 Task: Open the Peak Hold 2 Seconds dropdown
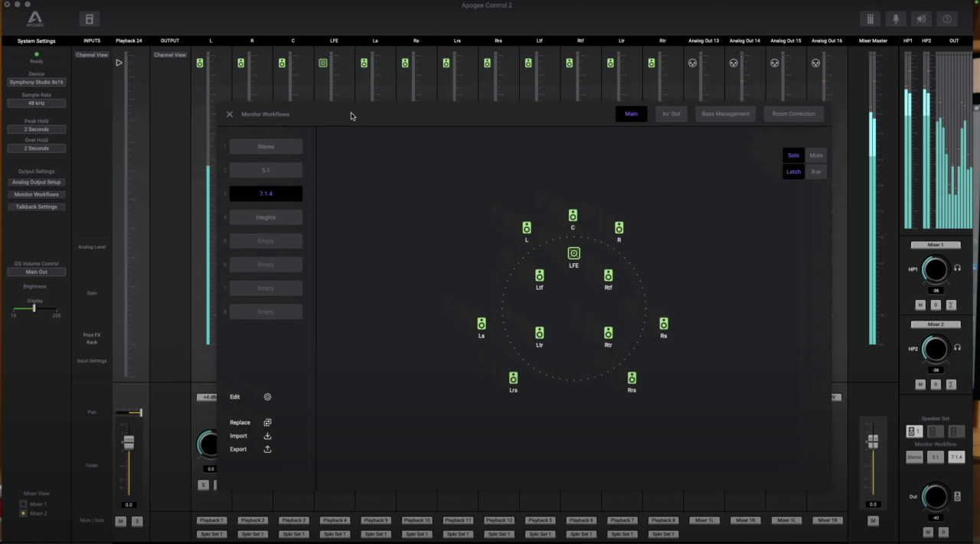pyautogui.click(x=36, y=129)
